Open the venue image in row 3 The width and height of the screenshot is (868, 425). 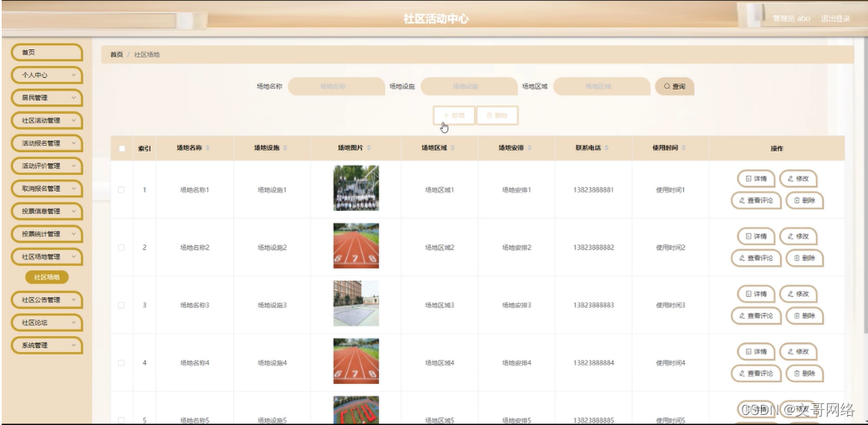[356, 304]
